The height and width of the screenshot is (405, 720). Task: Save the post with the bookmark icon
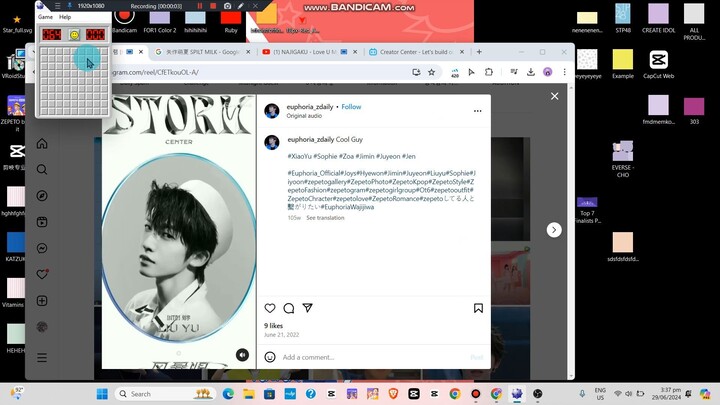478,308
